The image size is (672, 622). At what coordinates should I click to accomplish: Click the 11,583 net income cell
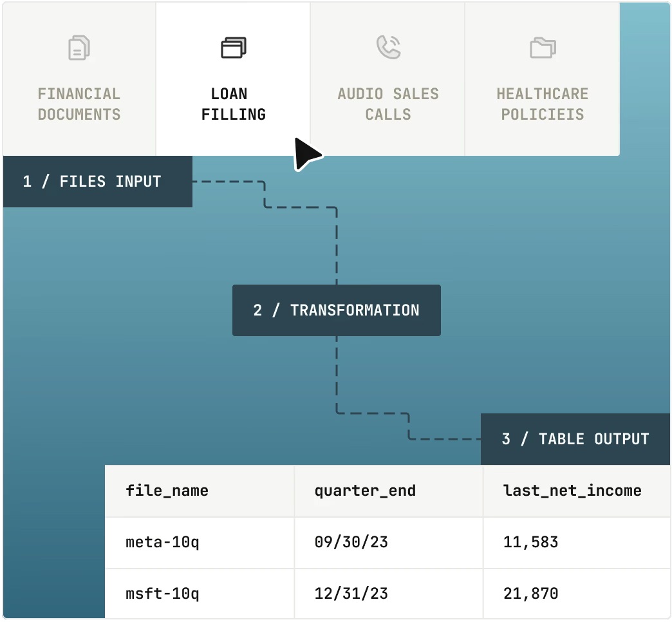point(530,542)
